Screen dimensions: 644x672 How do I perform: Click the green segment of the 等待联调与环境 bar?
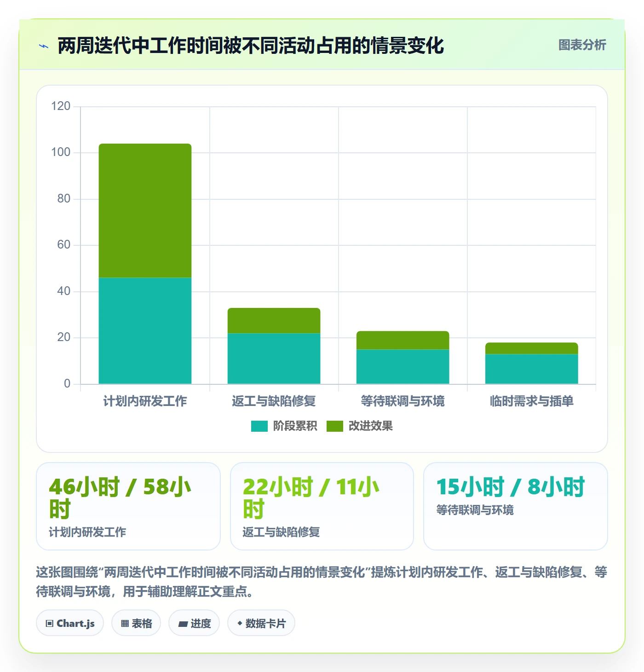coord(402,340)
